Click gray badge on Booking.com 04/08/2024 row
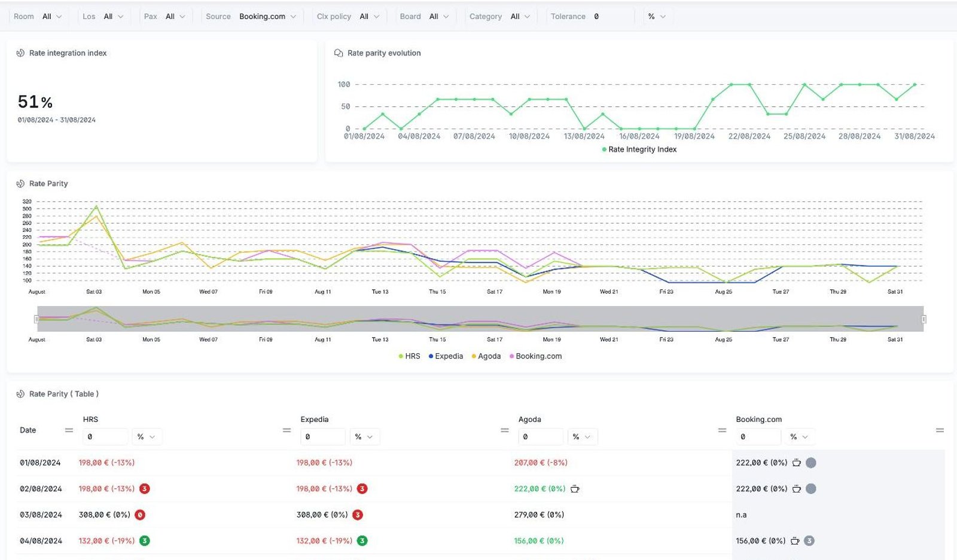957x560 pixels. (x=809, y=541)
